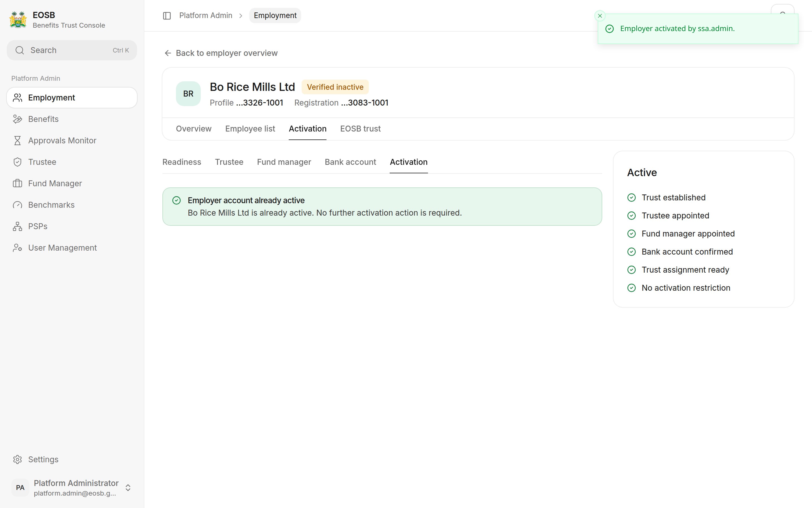The image size is (812, 508).
Task: Open the Overview tab
Action: [194, 129]
